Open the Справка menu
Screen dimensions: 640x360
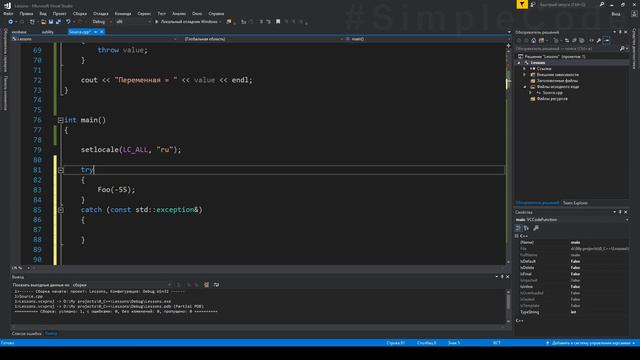216,13
